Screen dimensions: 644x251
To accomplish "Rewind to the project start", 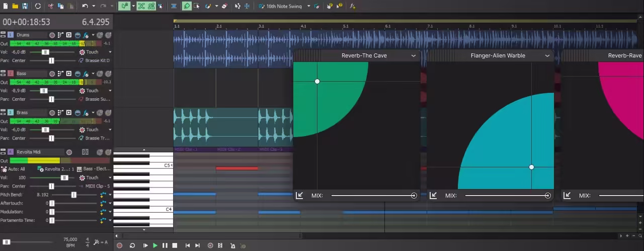I will click(x=188, y=245).
